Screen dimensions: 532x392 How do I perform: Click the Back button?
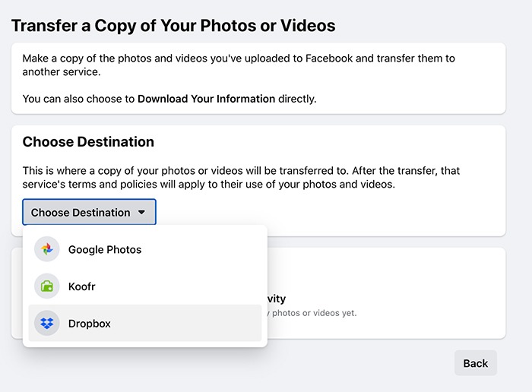pos(475,363)
